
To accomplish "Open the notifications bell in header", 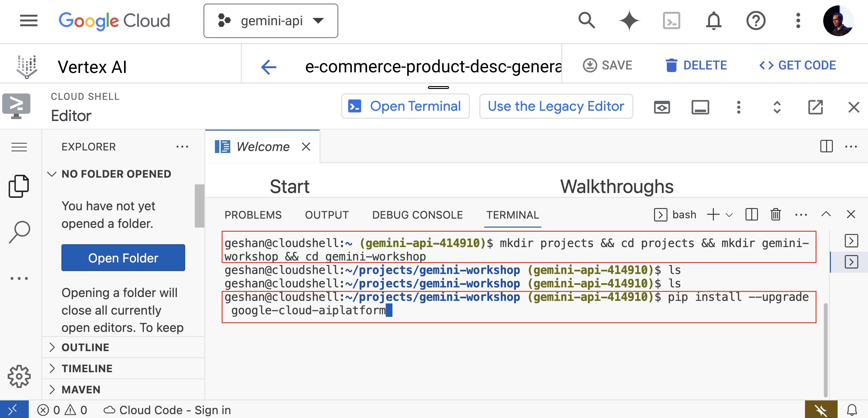I will coord(713,21).
